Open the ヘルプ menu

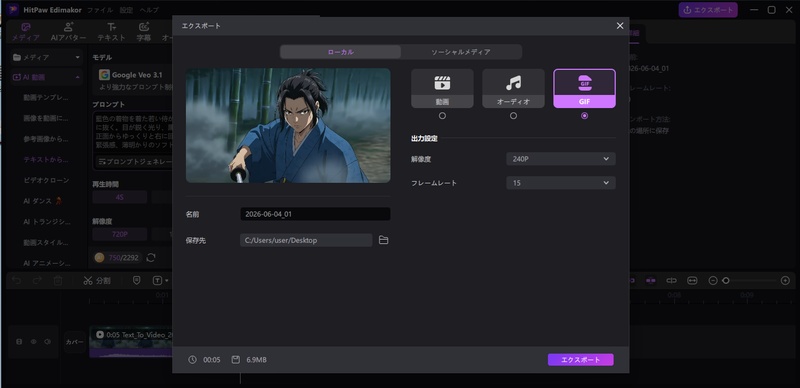coord(149,10)
